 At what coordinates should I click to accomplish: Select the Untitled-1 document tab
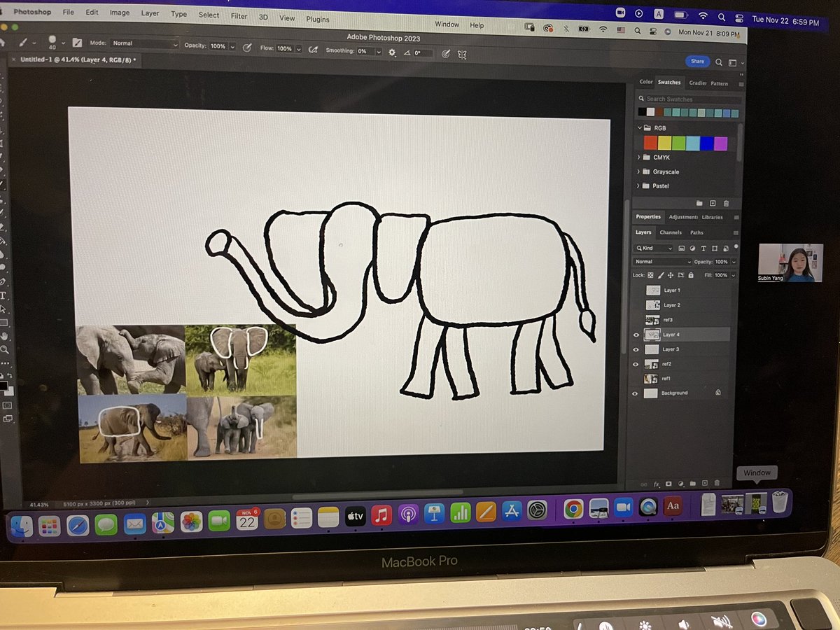pyautogui.click(x=75, y=61)
